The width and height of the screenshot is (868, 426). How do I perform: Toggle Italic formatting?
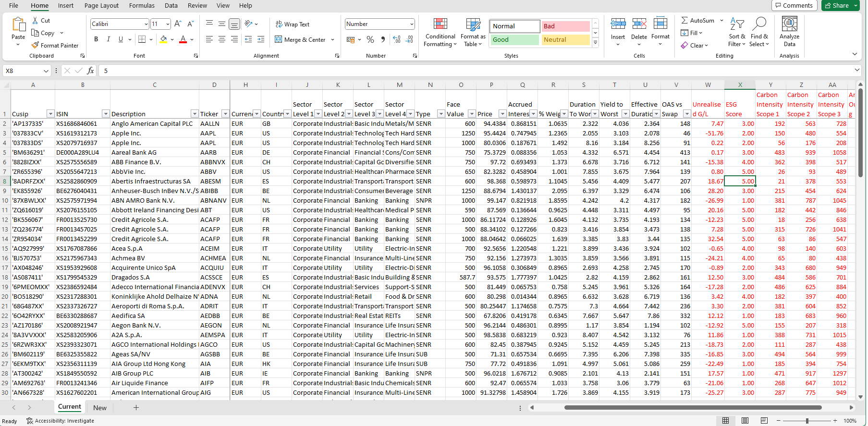(109, 39)
